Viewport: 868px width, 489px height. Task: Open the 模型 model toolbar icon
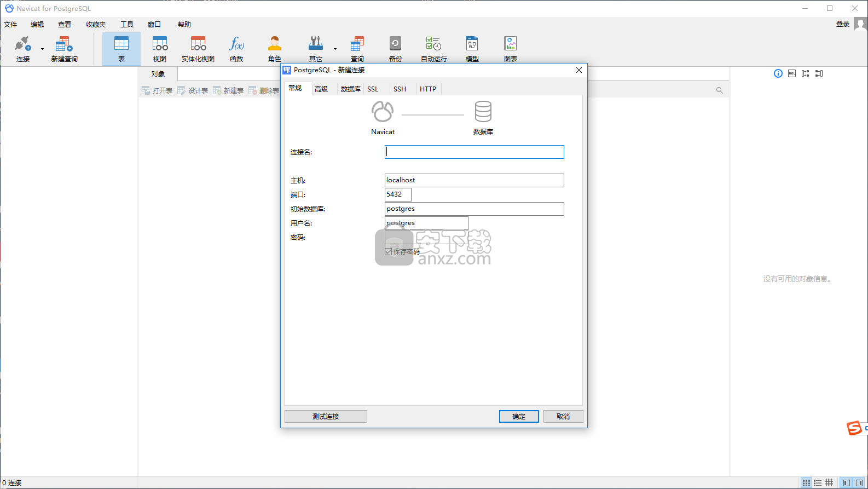472,49
